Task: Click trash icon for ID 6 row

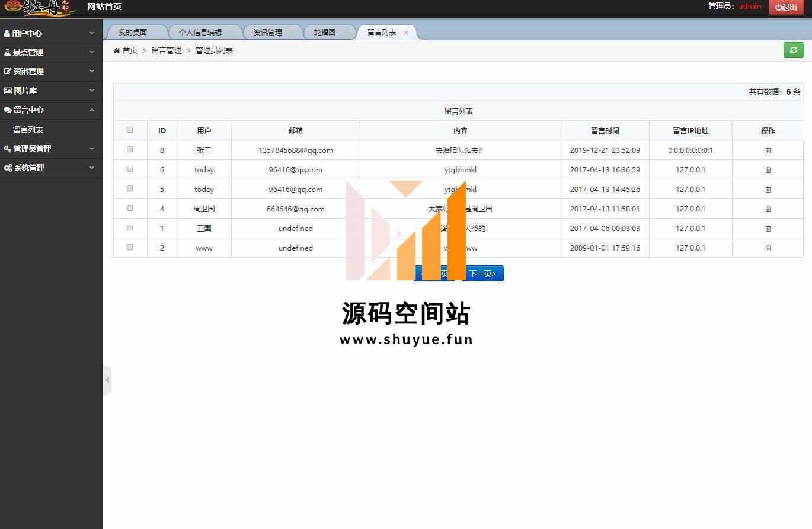Action: pyautogui.click(x=768, y=170)
